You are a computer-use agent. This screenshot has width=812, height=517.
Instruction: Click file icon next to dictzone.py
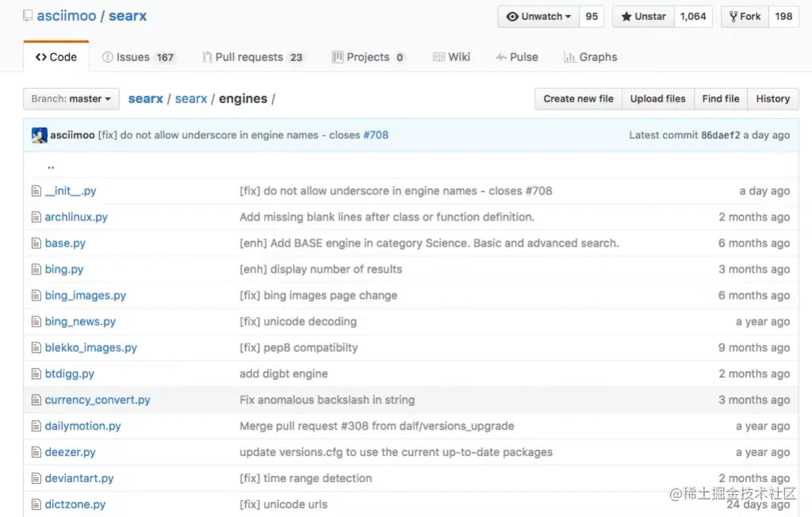coord(36,504)
